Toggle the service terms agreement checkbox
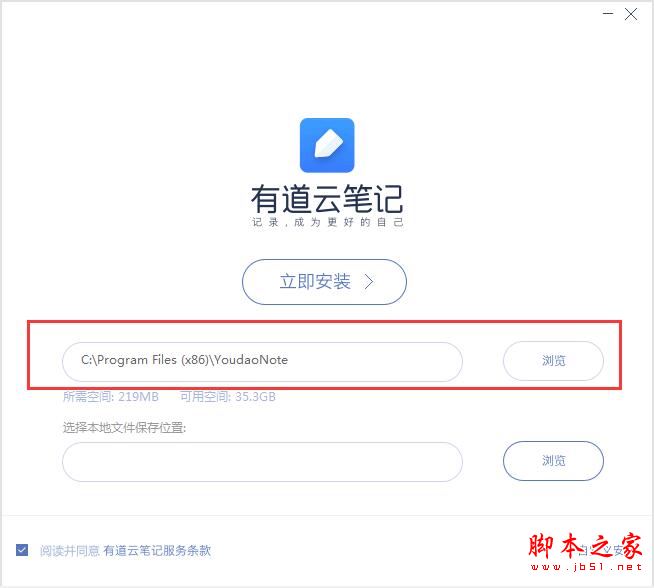 click(22, 550)
